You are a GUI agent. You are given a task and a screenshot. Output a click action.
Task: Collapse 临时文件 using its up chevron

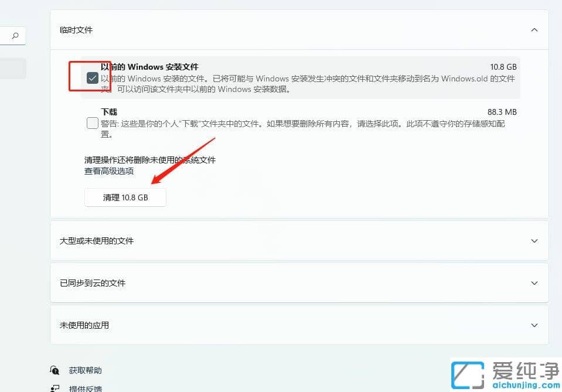point(534,30)
